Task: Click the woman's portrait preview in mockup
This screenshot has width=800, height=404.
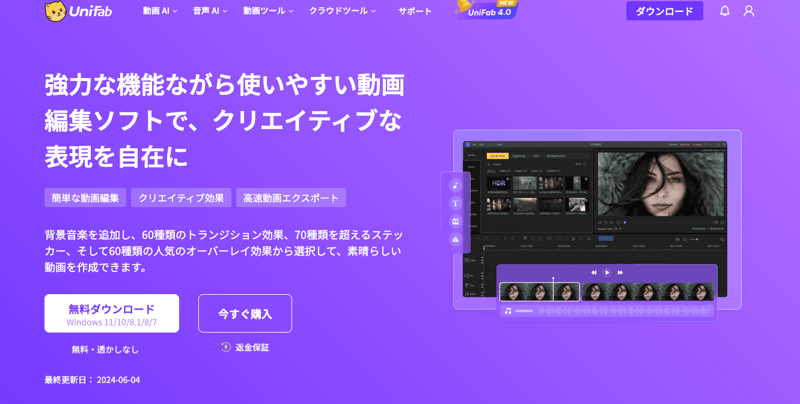Action: [661, 184]
